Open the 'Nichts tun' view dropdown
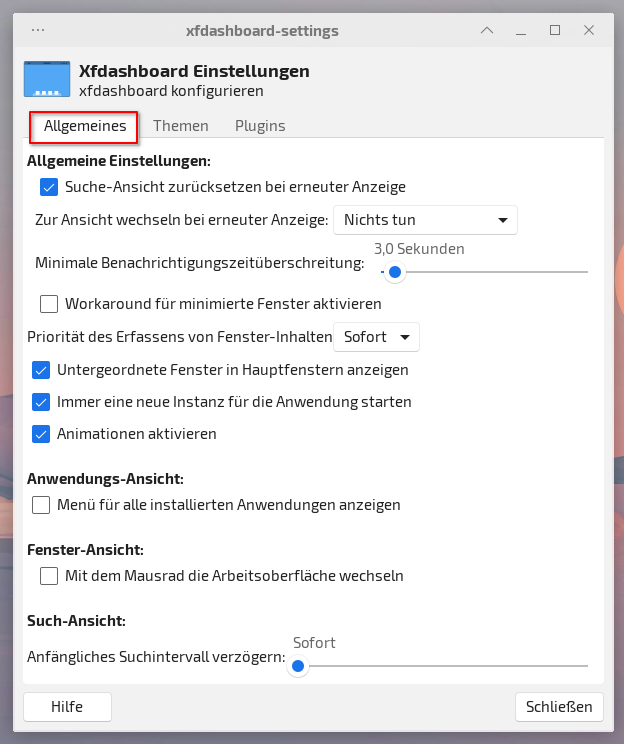 425,220
